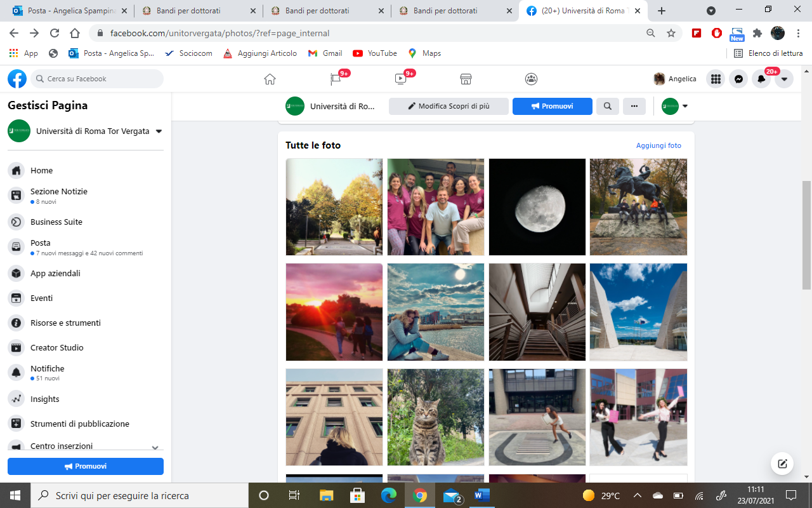Expand the Centro inserzioni section
The height and width of the screenshot is (508, 812).
click(155, 447)
